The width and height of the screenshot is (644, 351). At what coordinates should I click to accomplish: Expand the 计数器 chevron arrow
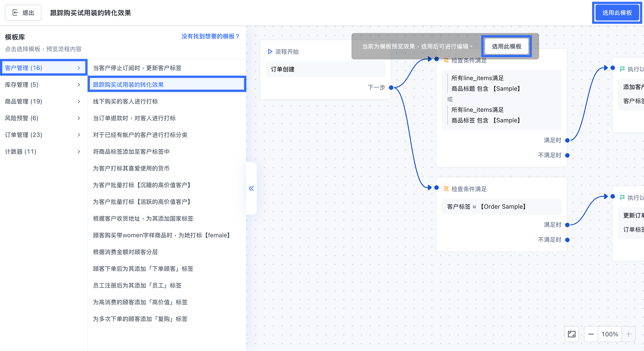[79, 152]
